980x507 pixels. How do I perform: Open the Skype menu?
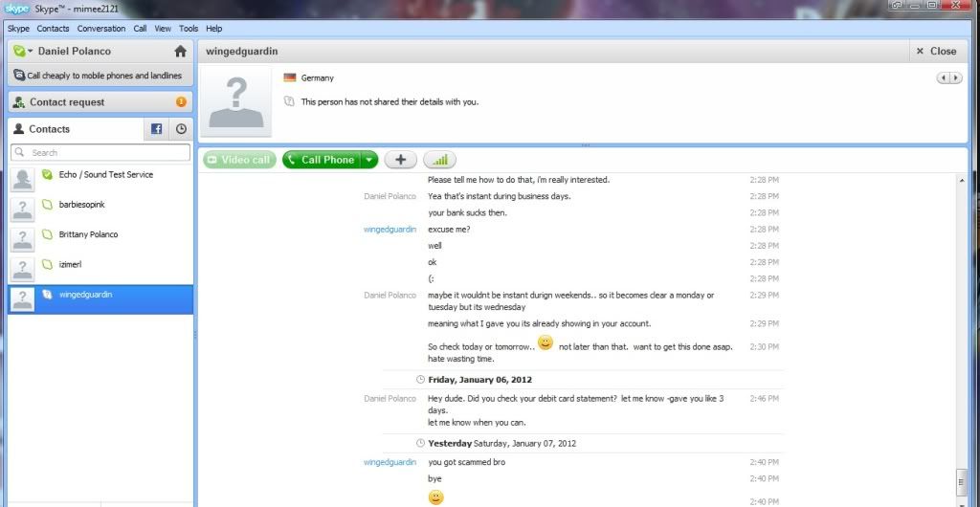coord(18,29)
